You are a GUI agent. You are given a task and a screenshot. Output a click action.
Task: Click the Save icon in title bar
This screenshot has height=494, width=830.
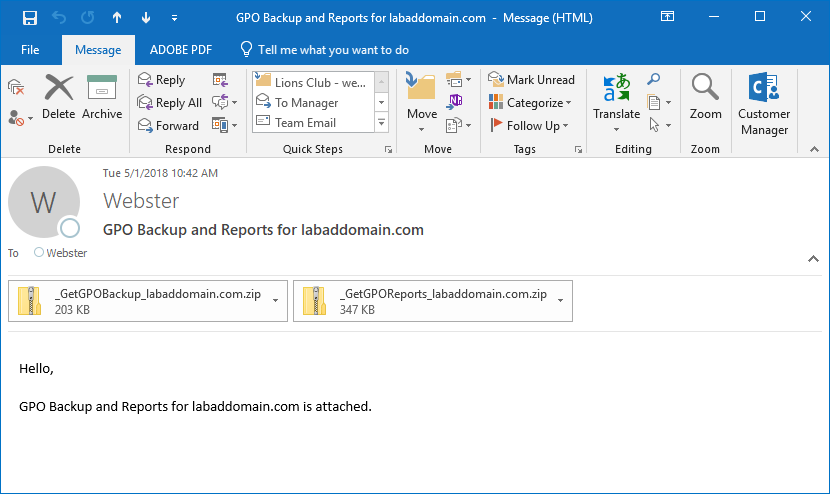29,17
